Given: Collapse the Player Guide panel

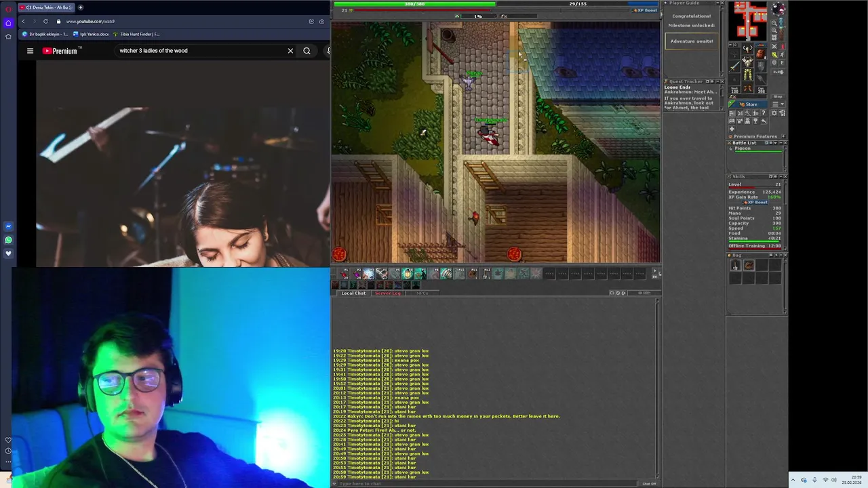Looking at the screenshot, I should pos(717,3).
